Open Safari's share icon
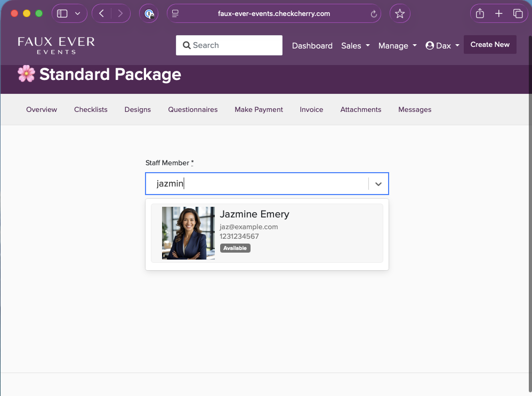532x396 pixels. click(x=479, y=13)
